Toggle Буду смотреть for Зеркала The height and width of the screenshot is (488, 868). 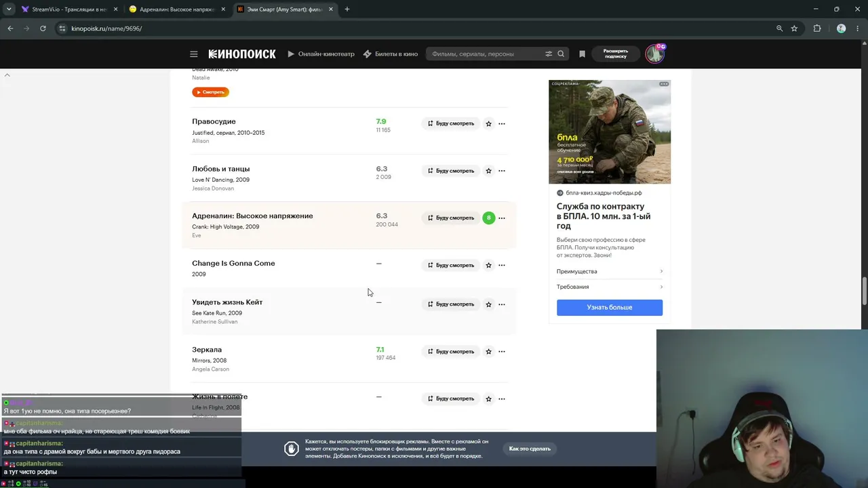pyautogui.click(x=451, y=351)
